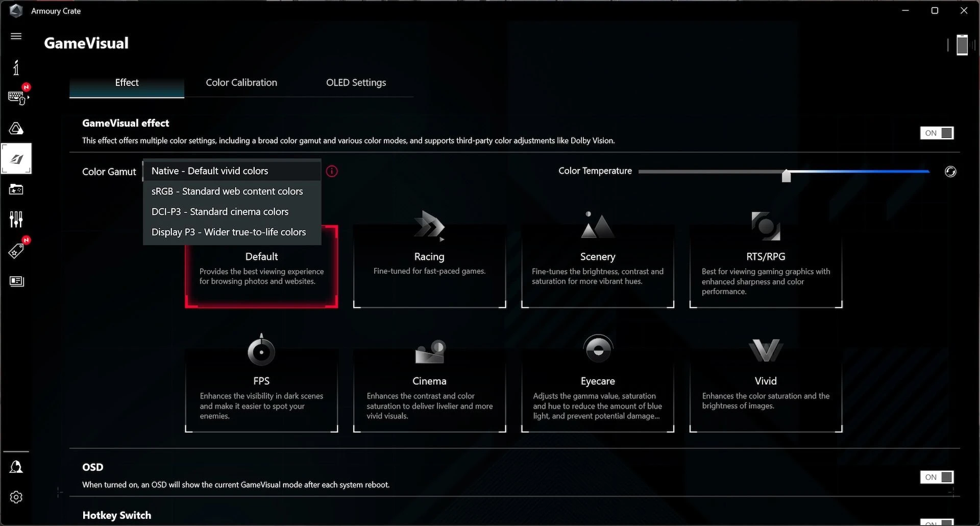
Task: Click the RTS/RPG card description text
Action: (x=766, y=281)
